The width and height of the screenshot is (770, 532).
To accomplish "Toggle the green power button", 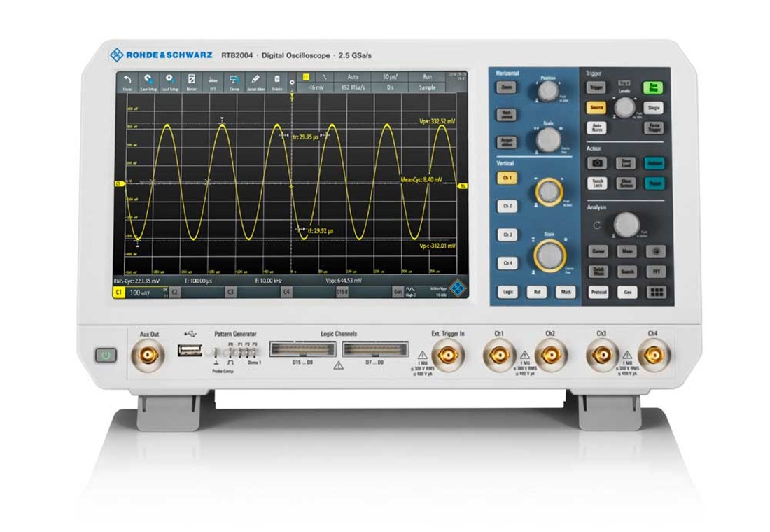I will [x=106, y=356].
